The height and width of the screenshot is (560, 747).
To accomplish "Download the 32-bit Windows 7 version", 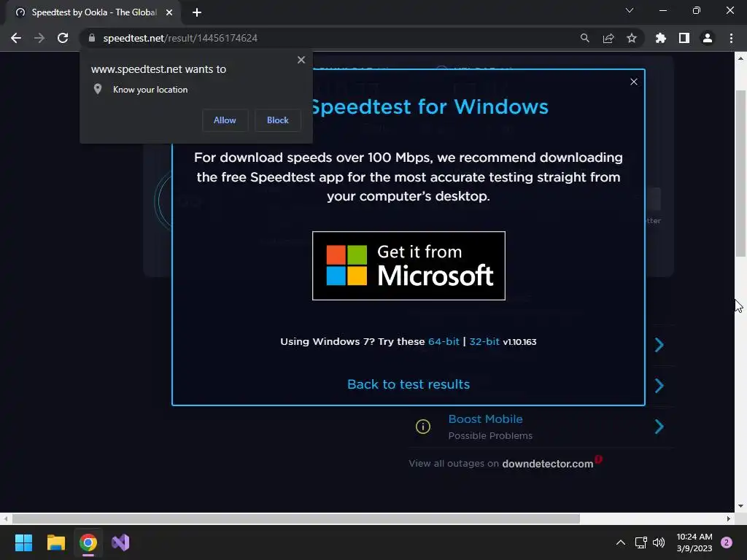I will (x=484, y=341).
